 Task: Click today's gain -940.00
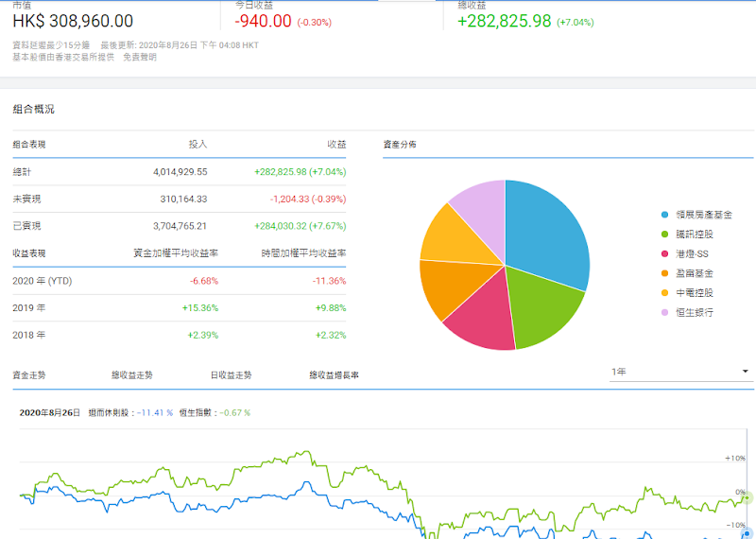[x=264, y=21]
